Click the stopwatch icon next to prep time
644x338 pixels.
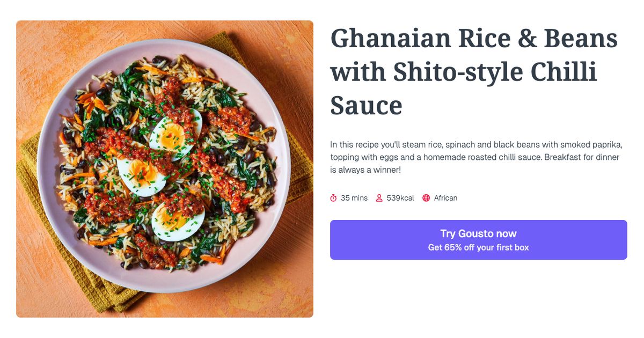coord(334,197)
